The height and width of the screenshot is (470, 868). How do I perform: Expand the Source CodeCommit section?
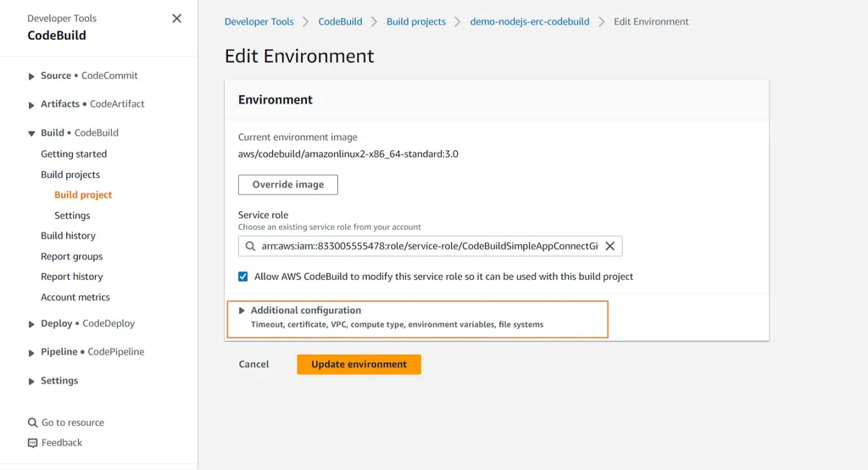31,76
